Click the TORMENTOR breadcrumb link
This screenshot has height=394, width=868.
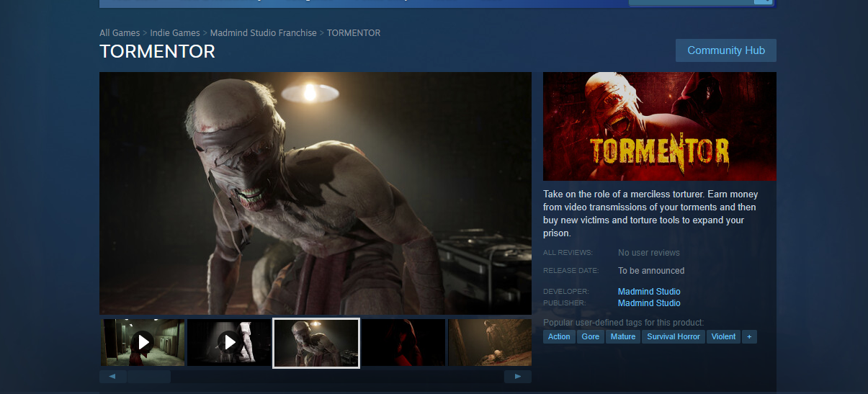tap(354, 33)
